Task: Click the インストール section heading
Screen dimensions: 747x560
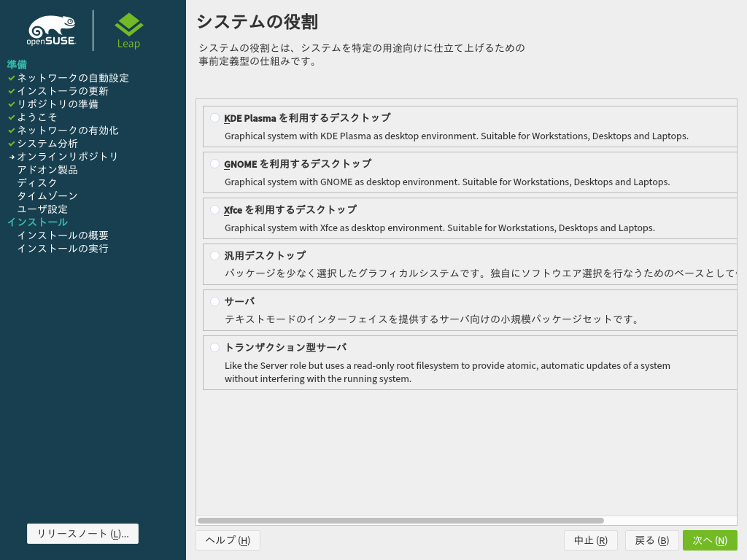Action: point(37,222)
